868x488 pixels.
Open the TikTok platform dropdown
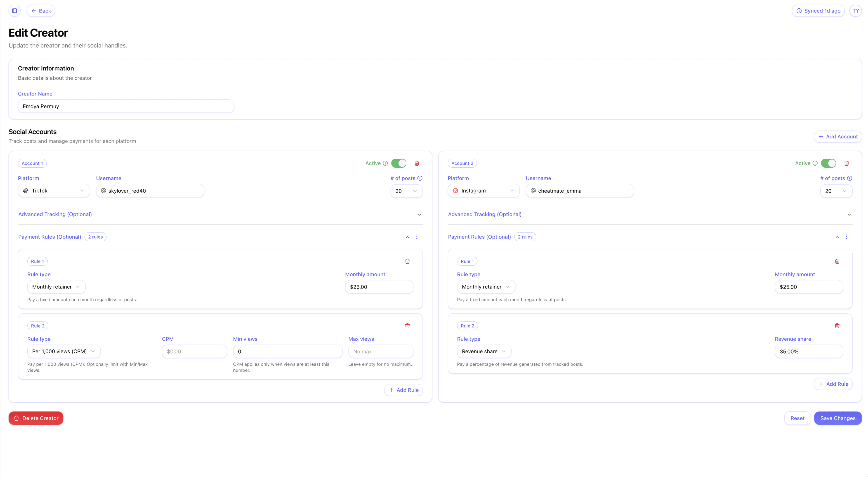pyautogui.click(x=54, y=191)
